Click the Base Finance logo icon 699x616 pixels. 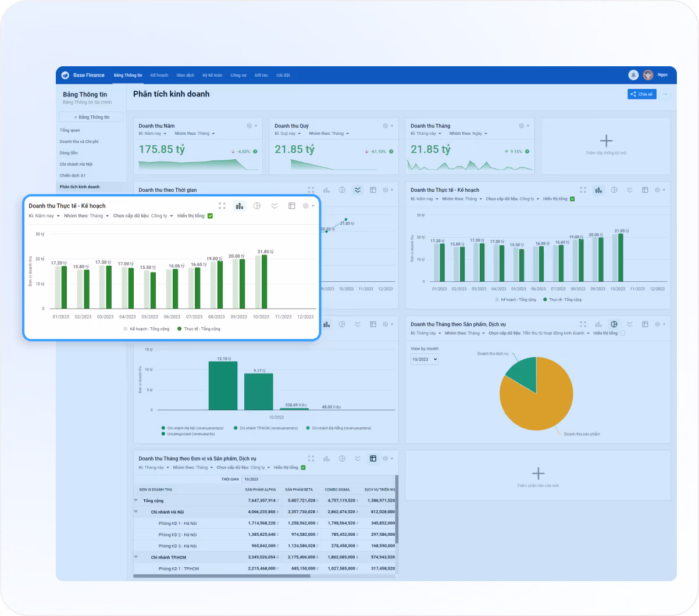65,75
